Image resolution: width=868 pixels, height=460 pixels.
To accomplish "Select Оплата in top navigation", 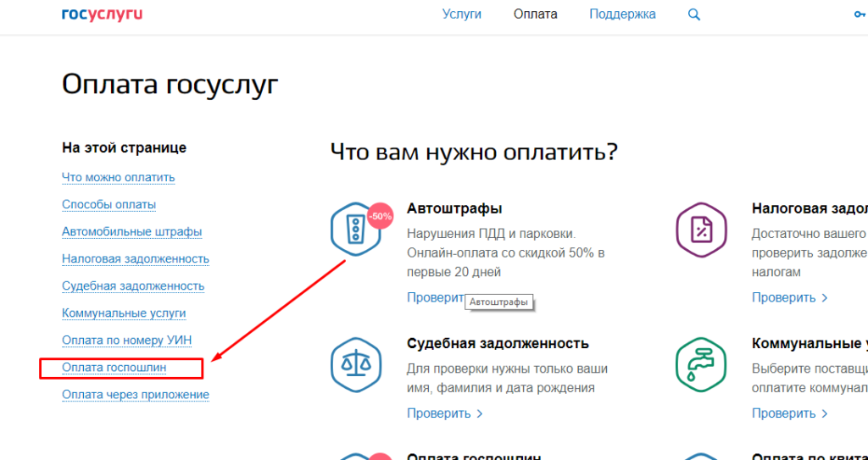I will coord(536,14).
